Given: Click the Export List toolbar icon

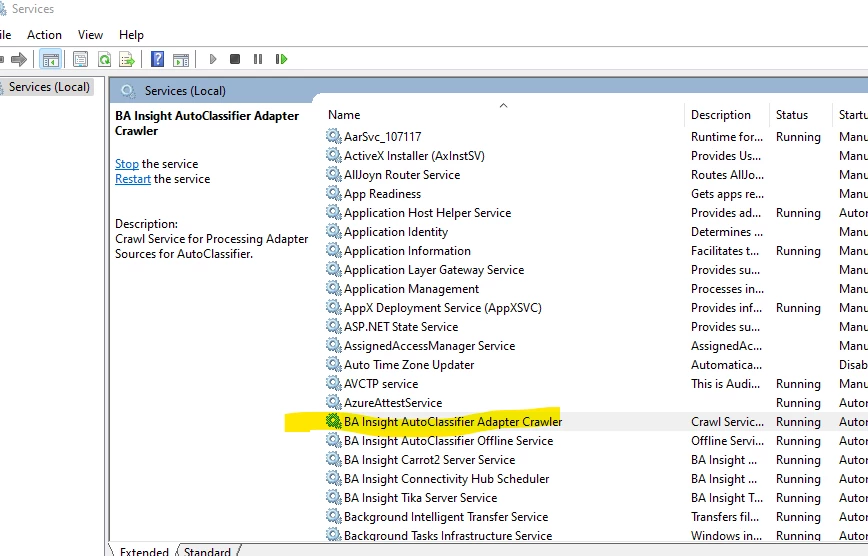Looking at the screenshot, I should click(x=127, y=60).
